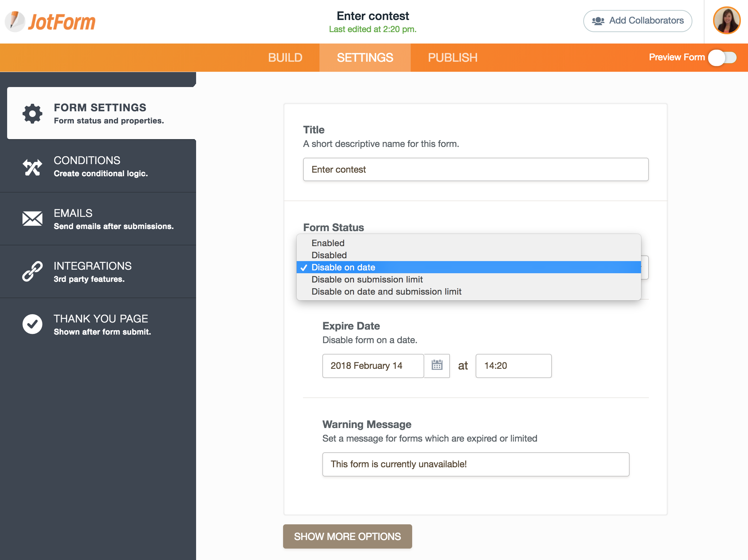Screen dimensions: 748x560
Task: Open the INTEGRATIONS sidebar section
Action: point(98,272)
